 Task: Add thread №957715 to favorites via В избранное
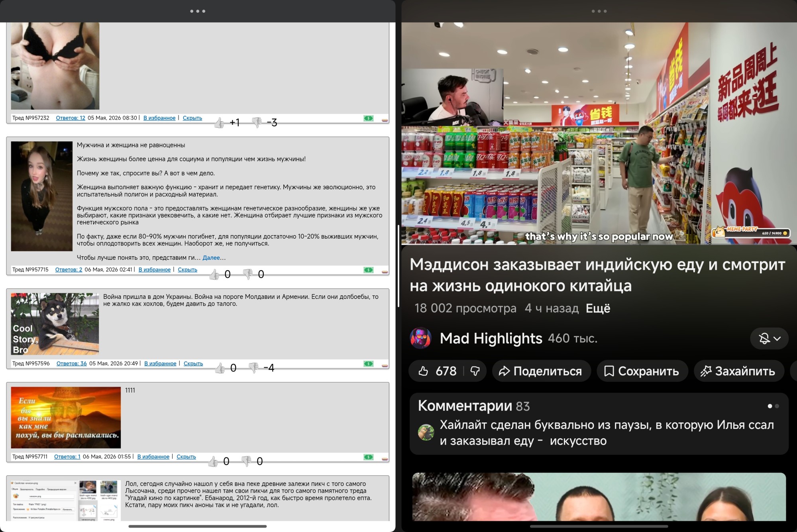click(155, 270)
